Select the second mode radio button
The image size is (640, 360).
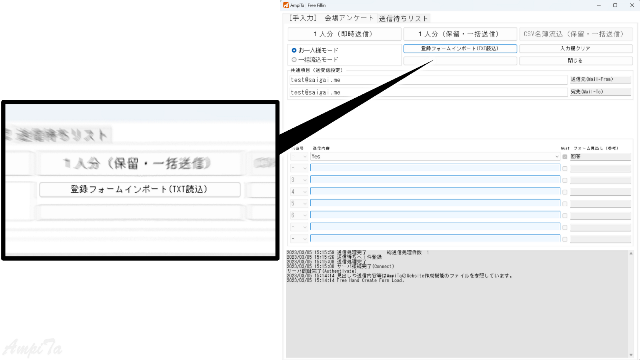coord(294,60)
